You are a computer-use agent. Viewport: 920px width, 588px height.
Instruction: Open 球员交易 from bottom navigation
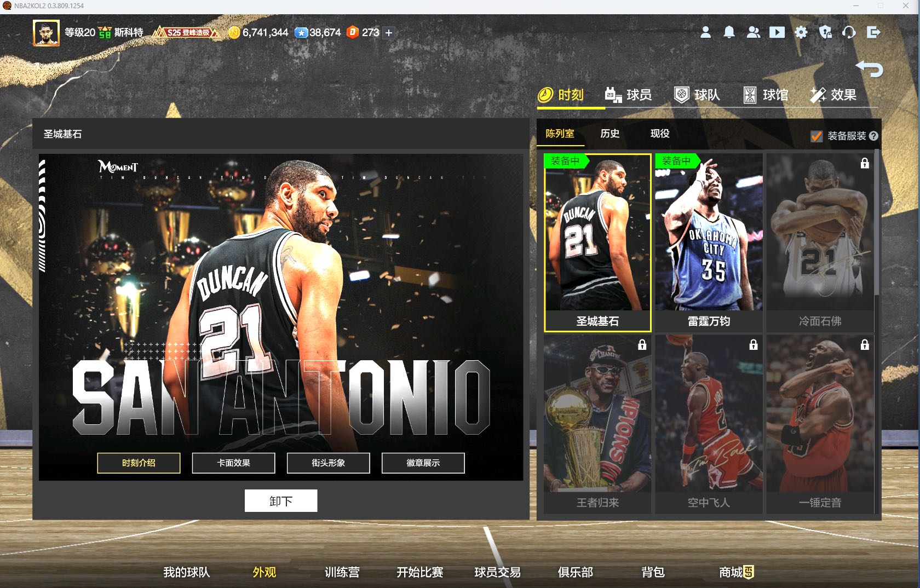tap(497, 573)
